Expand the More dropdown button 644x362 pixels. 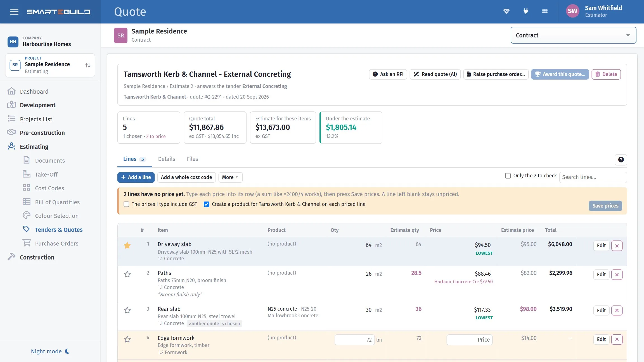(x=230, y=177)
